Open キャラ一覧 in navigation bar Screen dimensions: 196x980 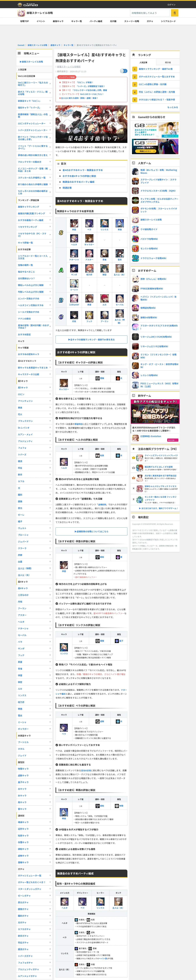76,21
